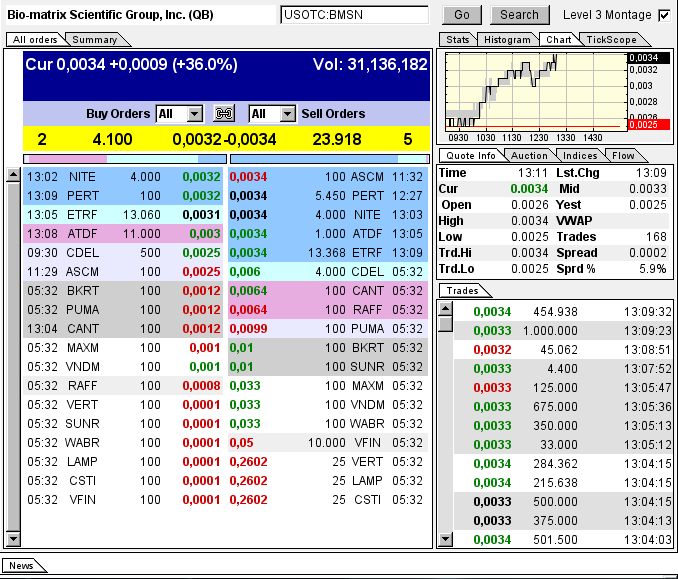Click the Trades count 168
This screenshot has height=579, width=678.
pyautogui.click(x=656, y=237)
